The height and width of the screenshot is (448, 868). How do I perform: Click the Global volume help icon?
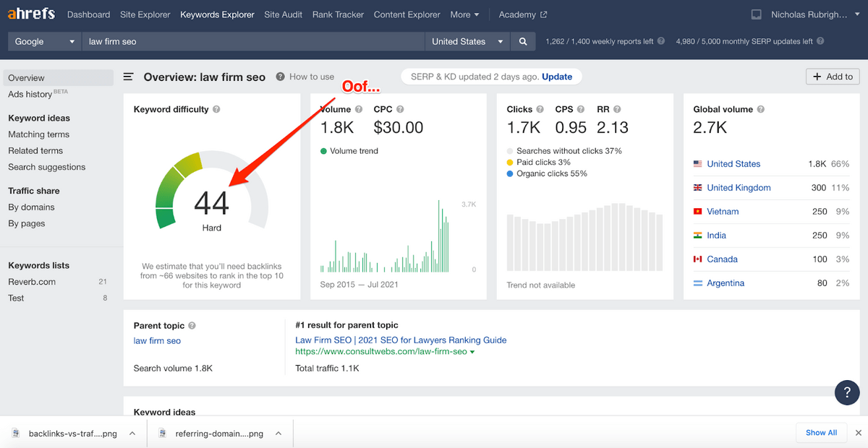pos(760,110)
